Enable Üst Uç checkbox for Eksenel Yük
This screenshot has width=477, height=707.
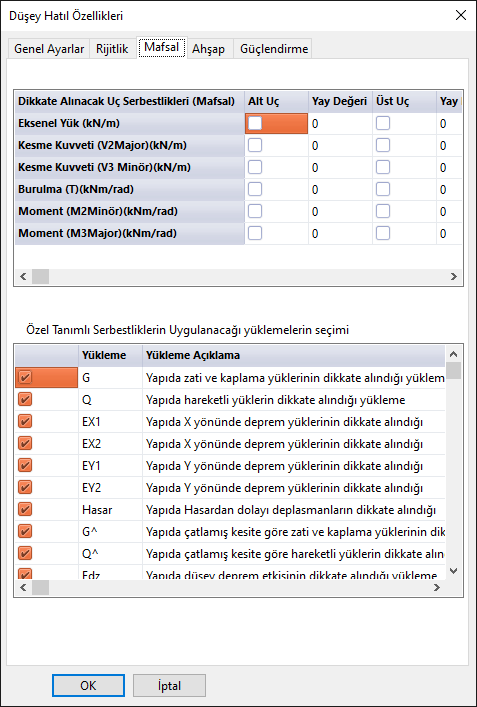(383, 123)
